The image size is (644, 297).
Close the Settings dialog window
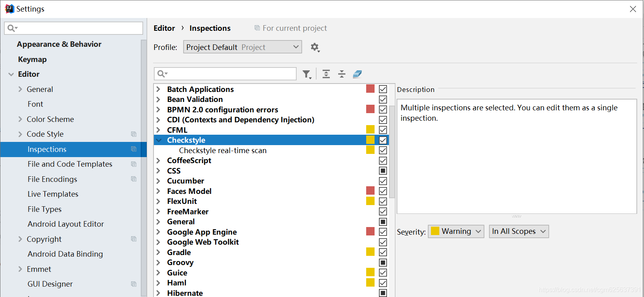(633, 9)
